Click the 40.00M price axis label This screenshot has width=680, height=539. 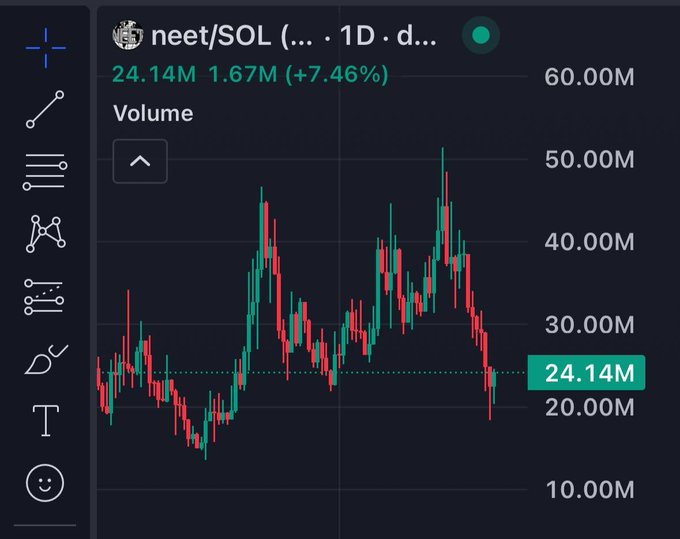point(589,242)
